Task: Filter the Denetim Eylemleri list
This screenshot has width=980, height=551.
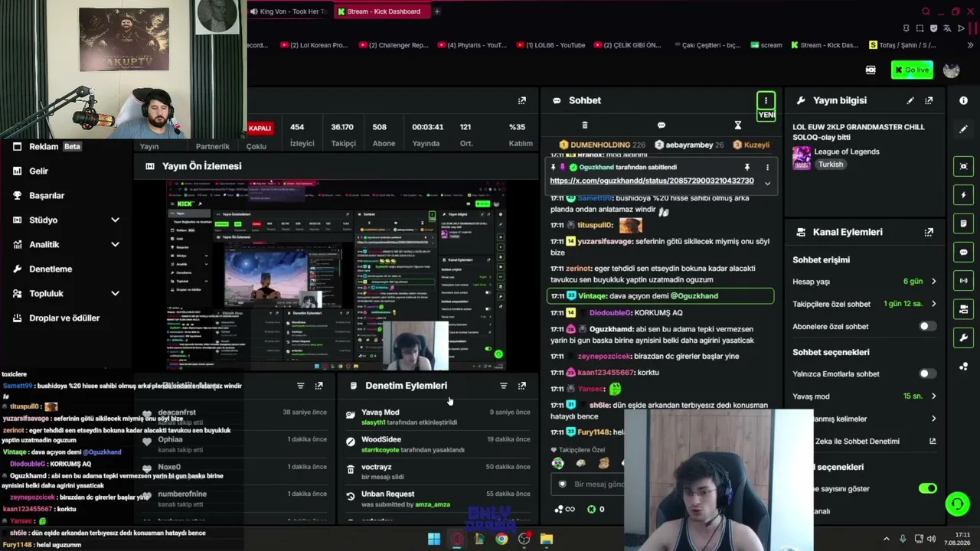Action: (x=503, y=386)
